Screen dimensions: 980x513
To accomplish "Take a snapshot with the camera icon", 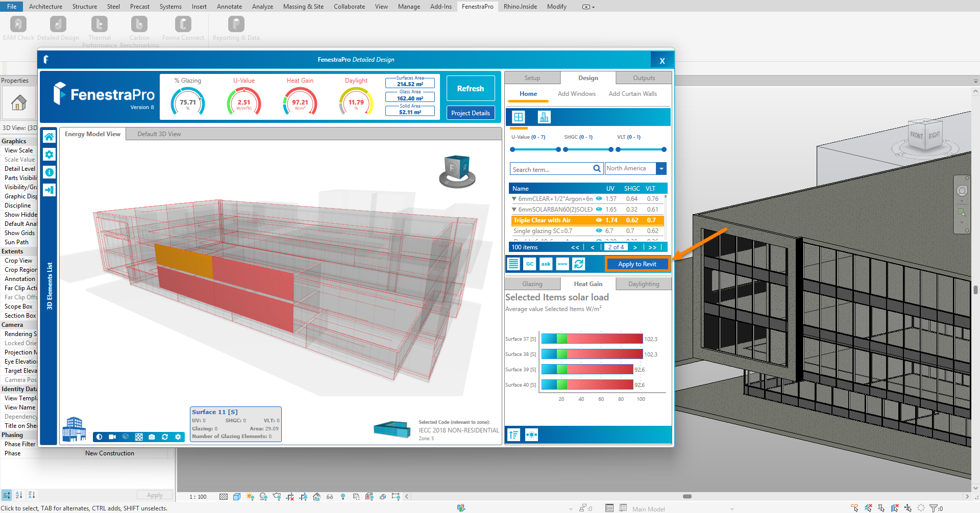I will (x=152, y=437).
